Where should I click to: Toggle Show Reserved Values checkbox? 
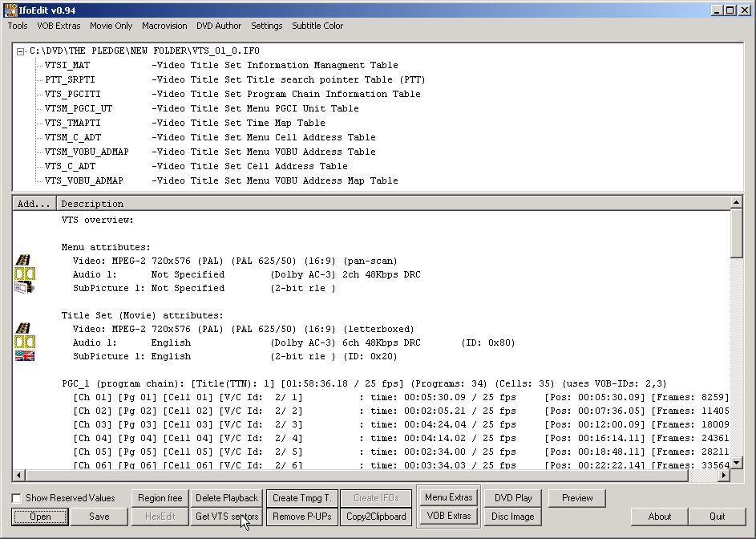click(17, 498)
